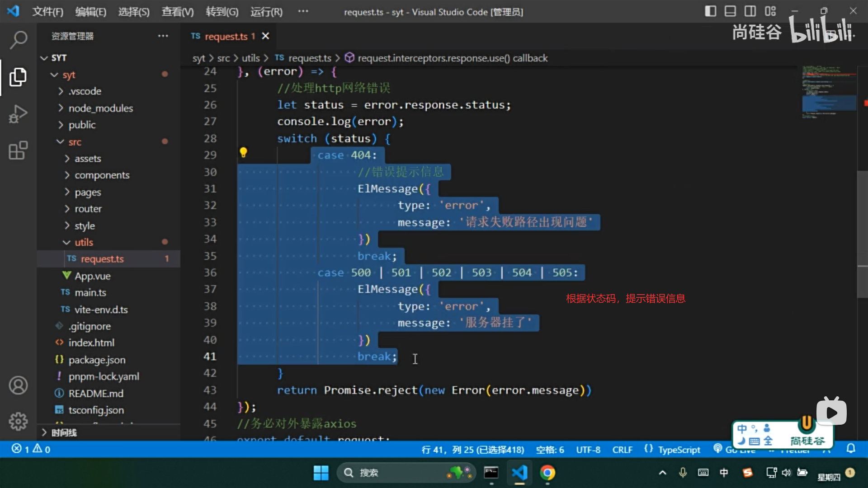Toggle secondary side bar layout button
The height and width of the screenshot is (488, 868).
pyautogui.click(x=750, y=11)
